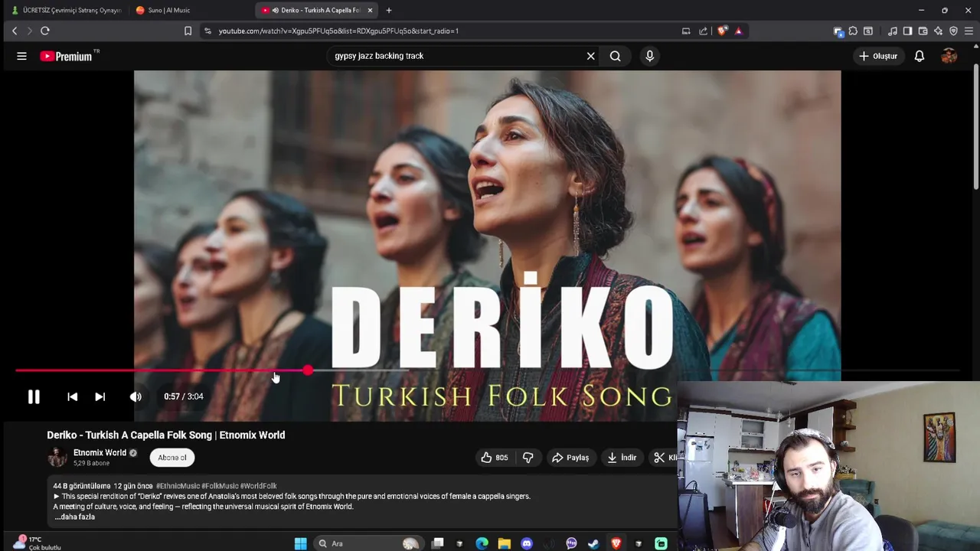
Task: Open browser extensions puzzle icon
Action: (x=853, y=31)
